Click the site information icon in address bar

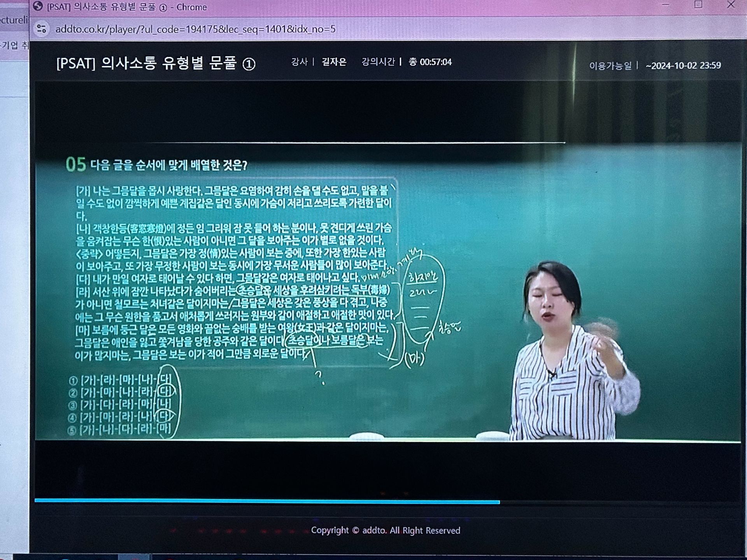coord(42,29)
